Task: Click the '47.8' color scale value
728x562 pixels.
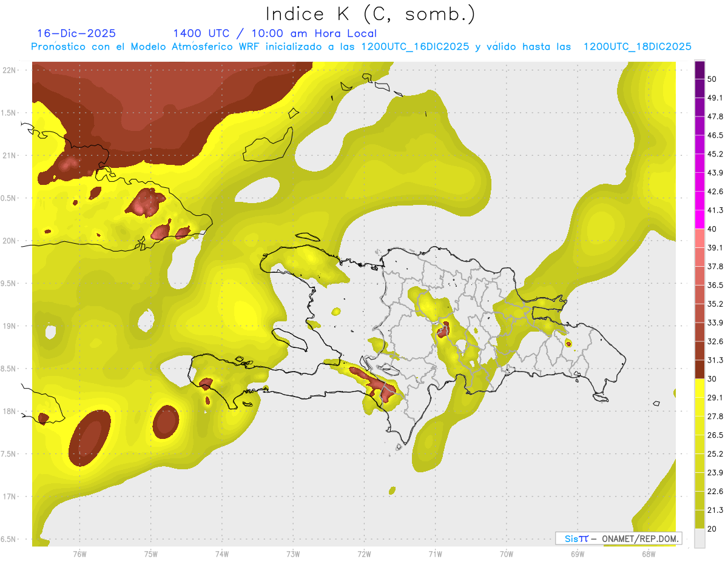Action: pyautogui.click(x=715, y=116)
